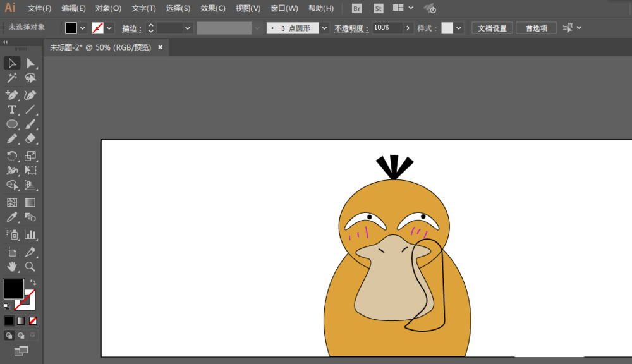
Task: Set paint mode to Gradient
Action: point(21,320)
